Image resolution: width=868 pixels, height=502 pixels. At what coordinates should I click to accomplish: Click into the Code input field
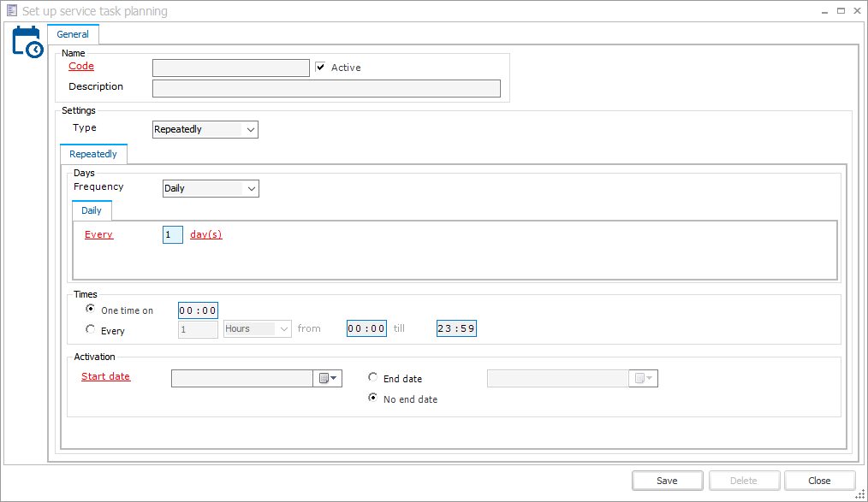230,68
